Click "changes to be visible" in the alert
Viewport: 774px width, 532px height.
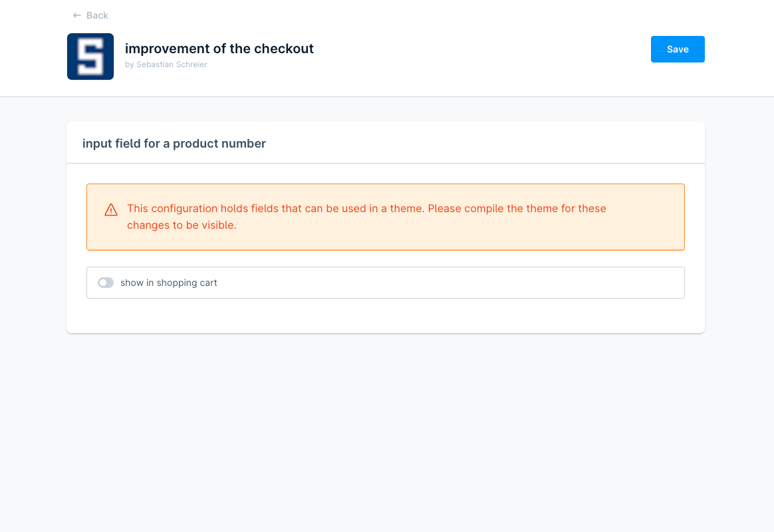[182, 225]
